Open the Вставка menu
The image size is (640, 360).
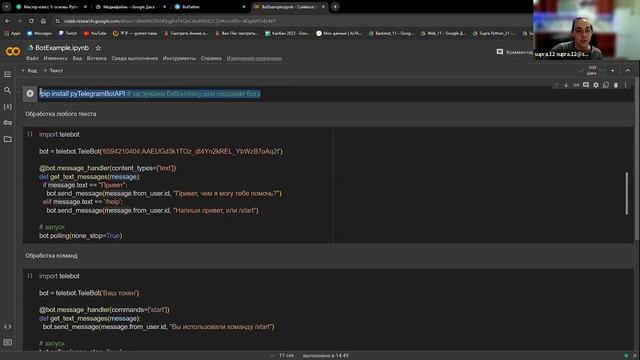(96, 58)
